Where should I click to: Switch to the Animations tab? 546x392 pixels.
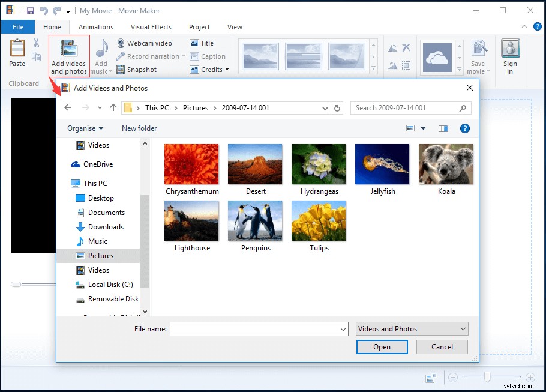pyautogui.click(x=95, y=26)
